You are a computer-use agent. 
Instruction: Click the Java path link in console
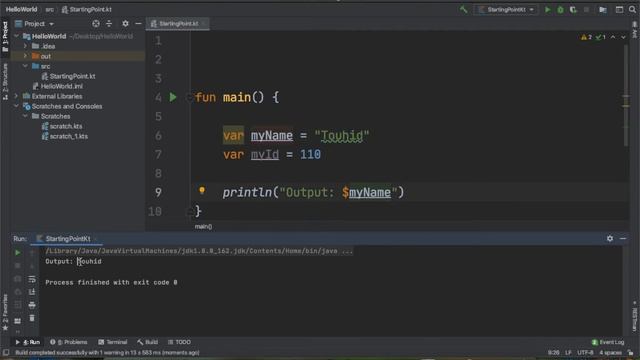(199, 251)
